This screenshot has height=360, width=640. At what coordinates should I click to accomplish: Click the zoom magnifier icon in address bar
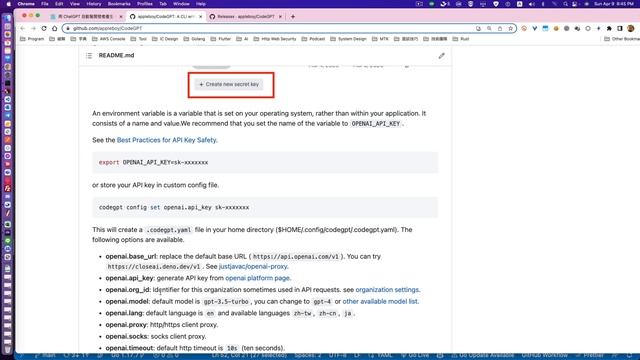489,29
